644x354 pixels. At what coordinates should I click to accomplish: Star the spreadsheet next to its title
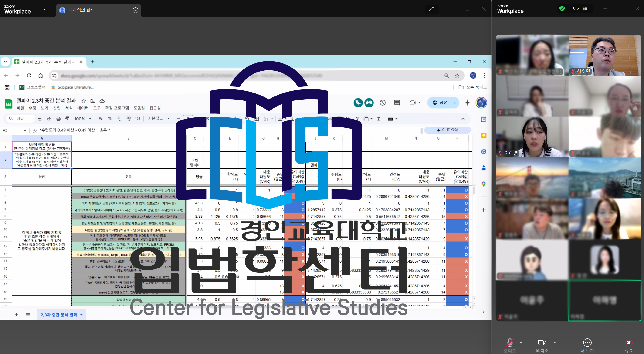(84, 101)
